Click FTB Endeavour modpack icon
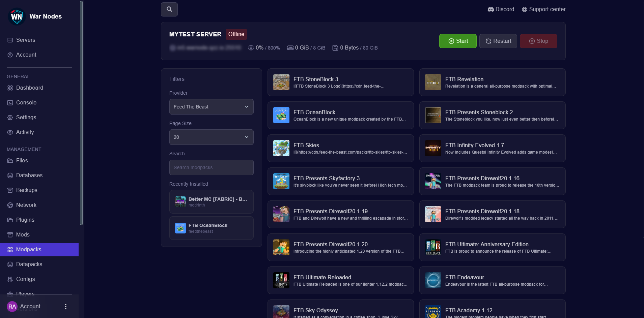644x318 pixels. 433,280
